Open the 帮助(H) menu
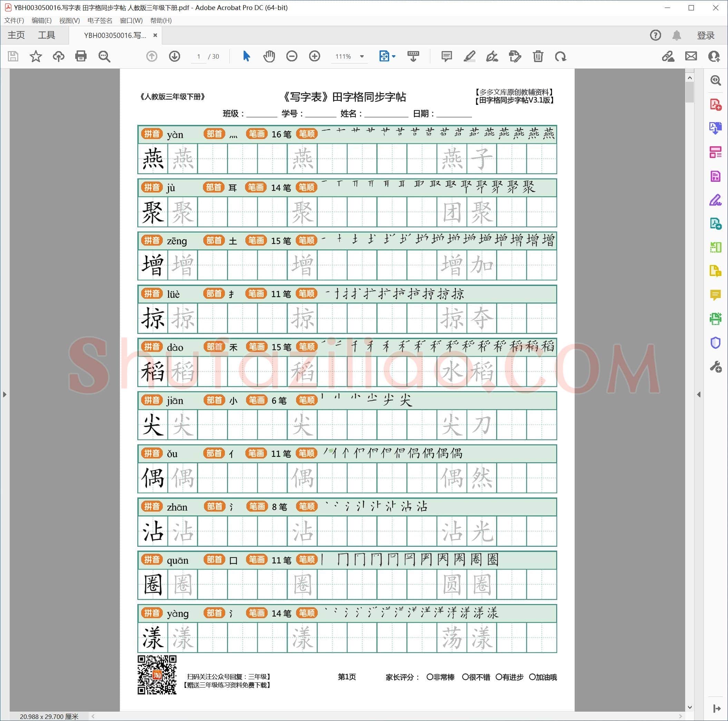 pyautogui.click(x=160, y=20)
